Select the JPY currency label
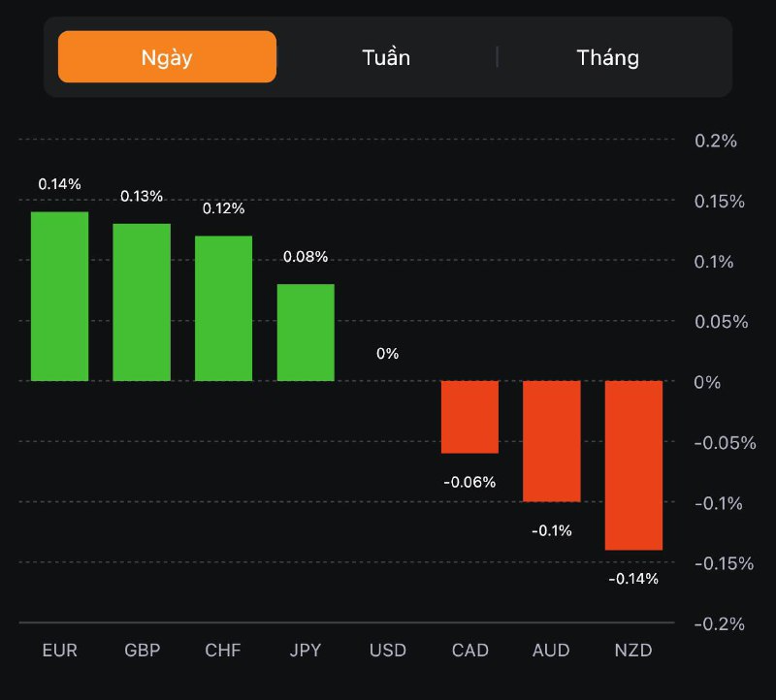This screenshot has width=776, height=700. click(306, 650)
